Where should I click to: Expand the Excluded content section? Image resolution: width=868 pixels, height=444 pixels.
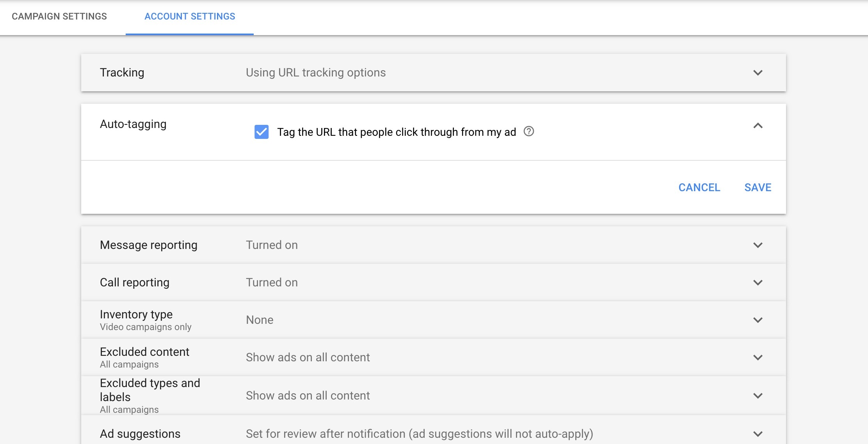(x=757, y=357)
